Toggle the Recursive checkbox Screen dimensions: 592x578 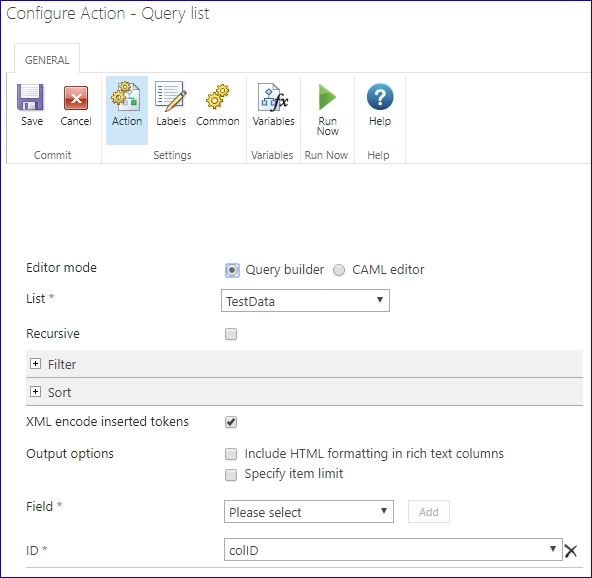(231, 334)
